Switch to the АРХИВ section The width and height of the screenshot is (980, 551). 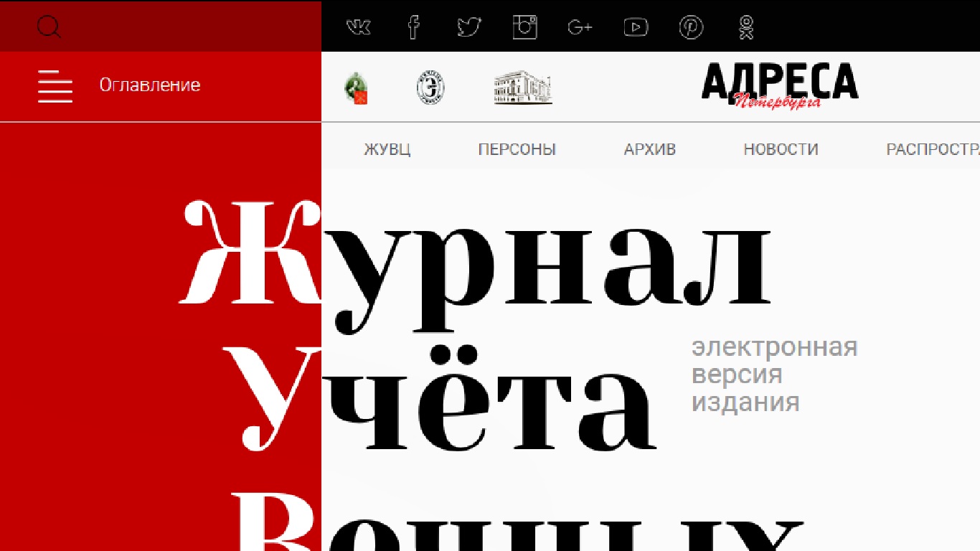(649, 149)
